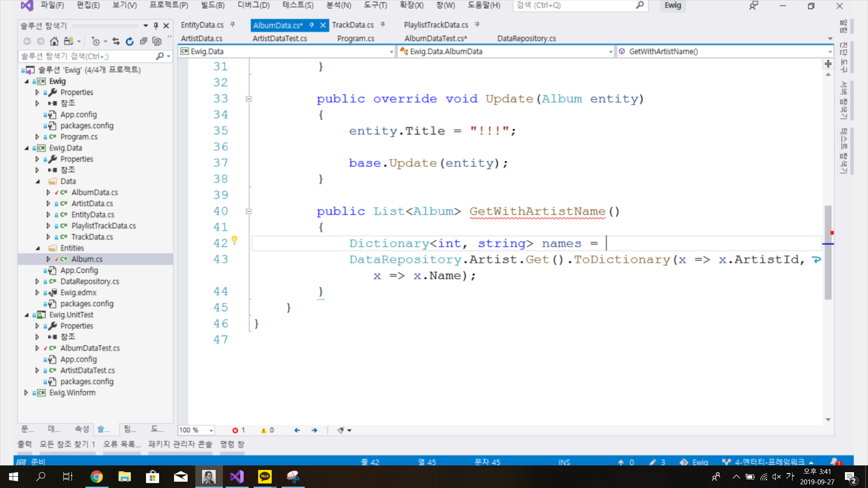Toggle pin on the AlbumData.cs tab
This screenshot has width=868, height=488.
[311, 25]
